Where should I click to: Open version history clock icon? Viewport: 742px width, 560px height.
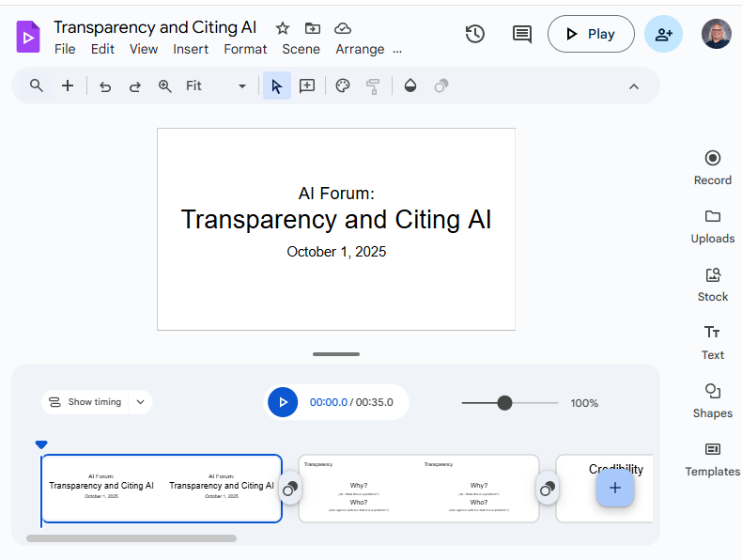(475, 34)
